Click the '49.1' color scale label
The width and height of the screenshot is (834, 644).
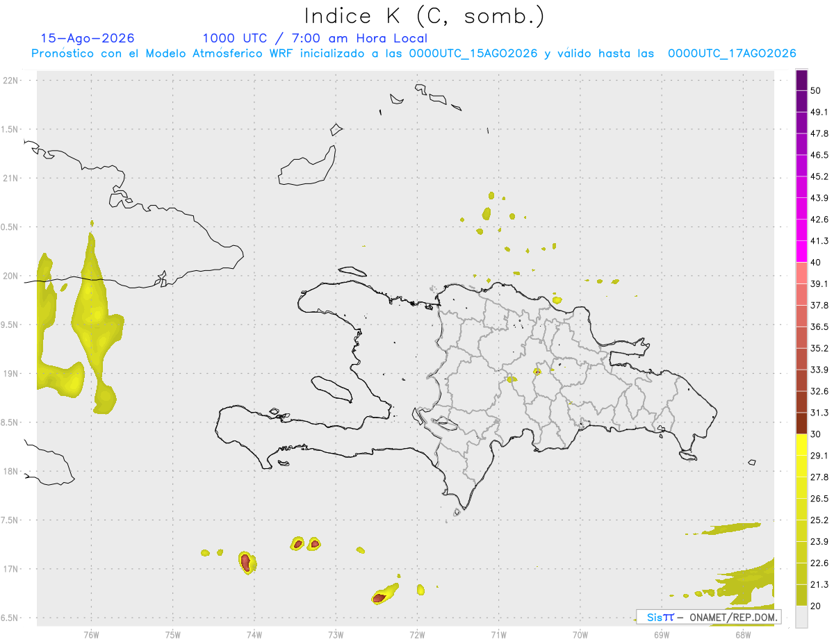point(819,112)
